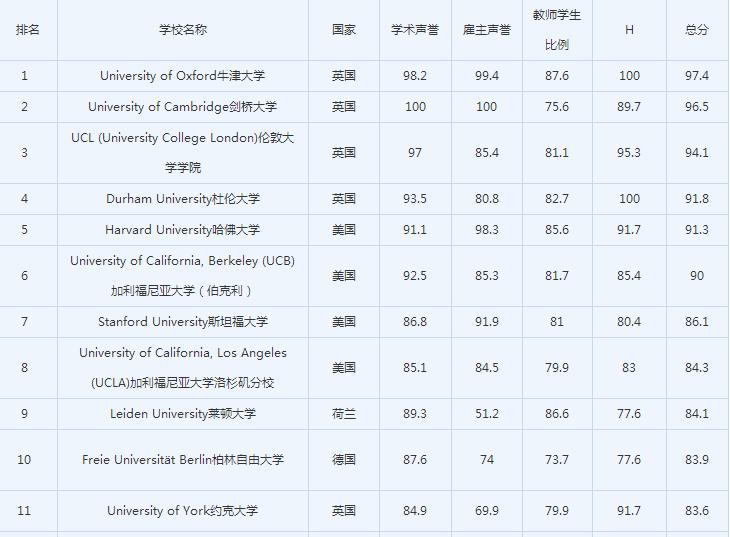Click Harvard's total score 91.3
Image resolution: width=730 pixels, height=537 pixels.
click(x=697, y=230)
